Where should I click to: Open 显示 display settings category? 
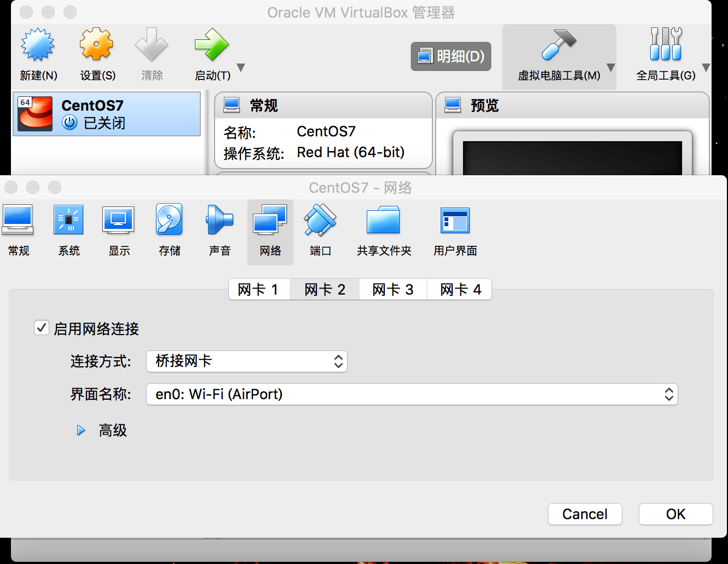119,231
